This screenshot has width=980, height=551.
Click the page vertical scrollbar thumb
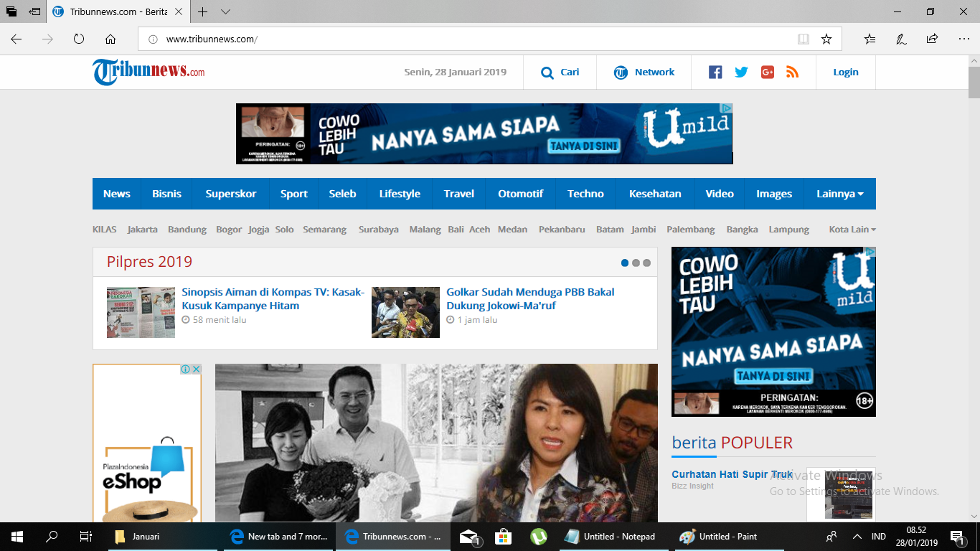974,83
